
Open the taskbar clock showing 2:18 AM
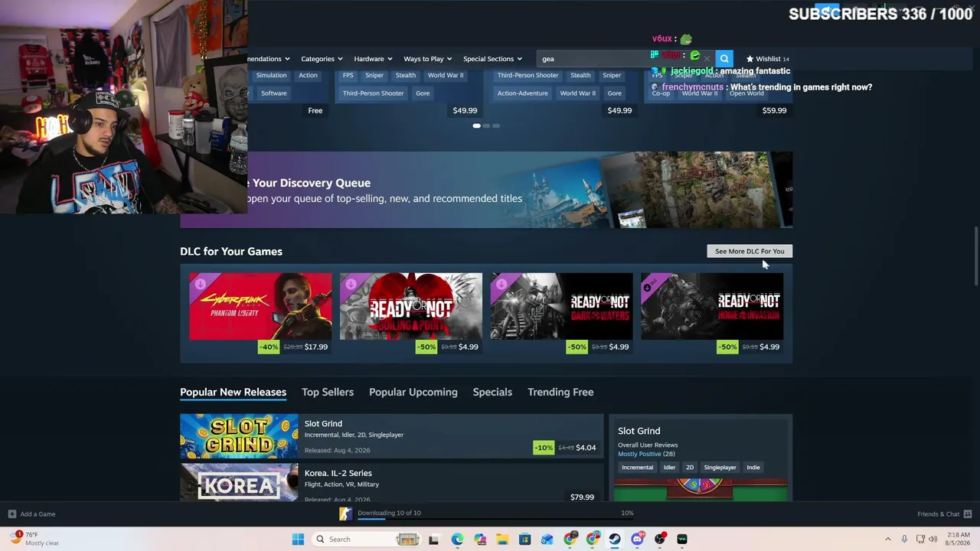pyautogui.click(x=959, y=539)
